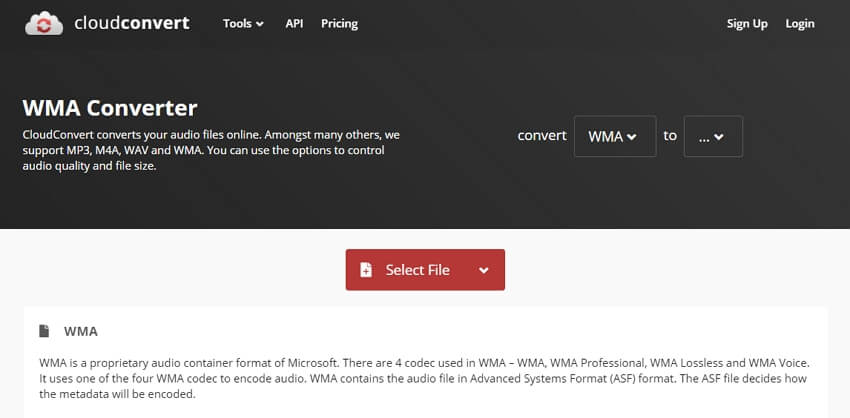Open the target format '...' dropdown
The image size is (850, 418).
coord(713,136)
